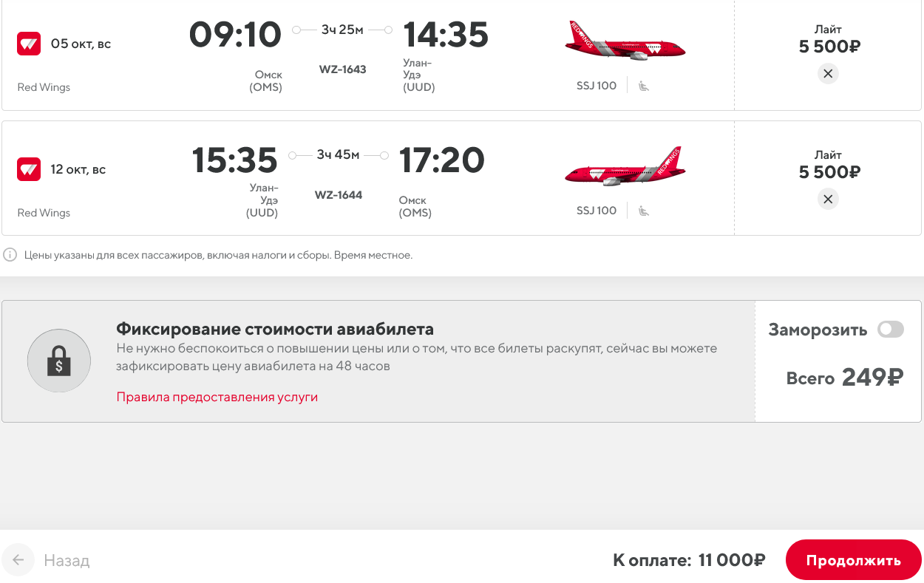Click flight number WZ-1644
Viewport: 924px width, 583px height.
point(339,195)
